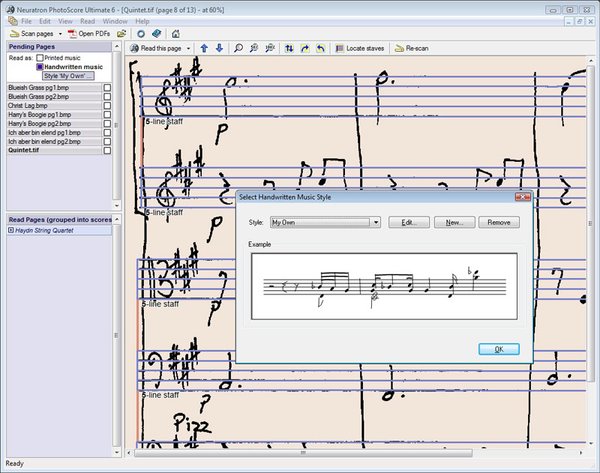Select Ich aber bin elend pg2.bmp
Image resolution: width=600 pixels, height=473 pixels.
[x=54, y=142]
